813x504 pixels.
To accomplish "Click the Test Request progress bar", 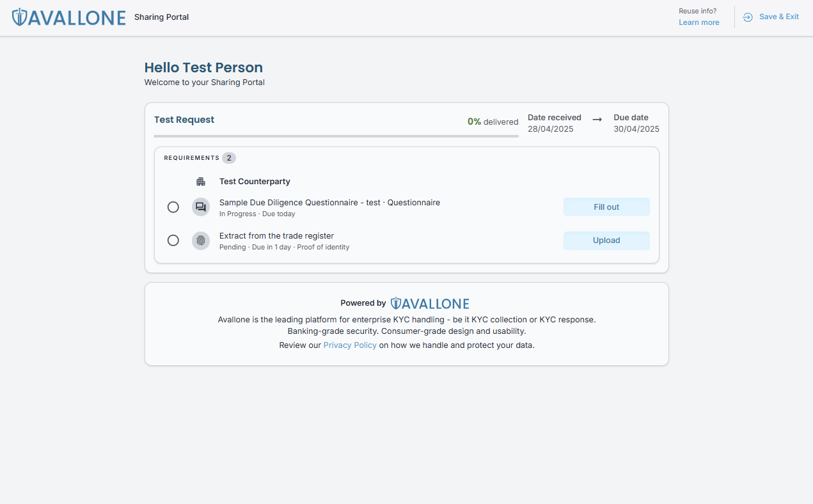I will click(x=336, y=136).
